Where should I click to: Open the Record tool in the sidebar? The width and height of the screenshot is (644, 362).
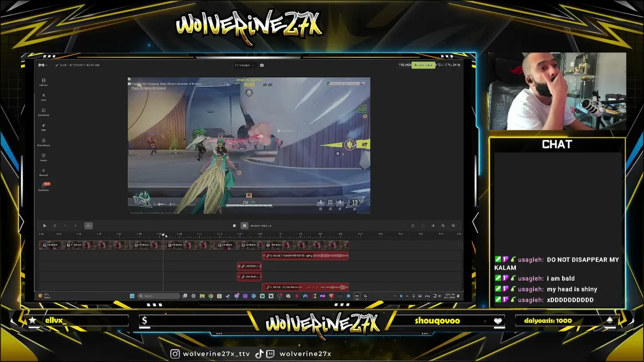43,172
